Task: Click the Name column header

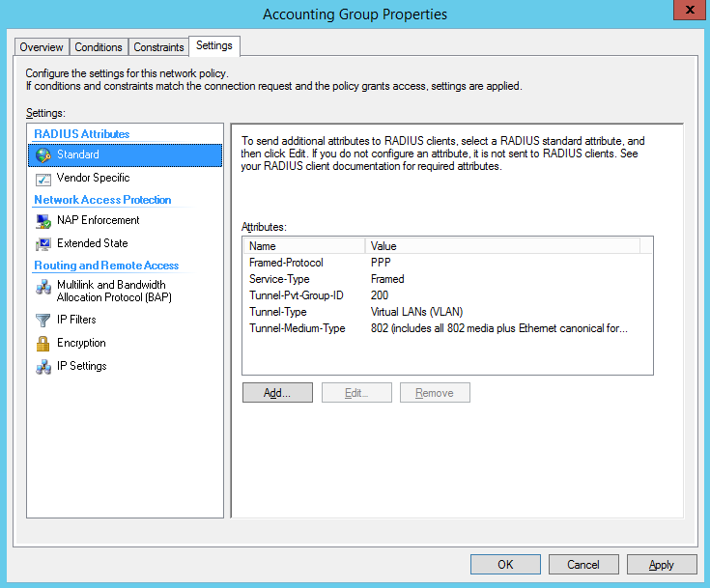Action: pos(304,246)
